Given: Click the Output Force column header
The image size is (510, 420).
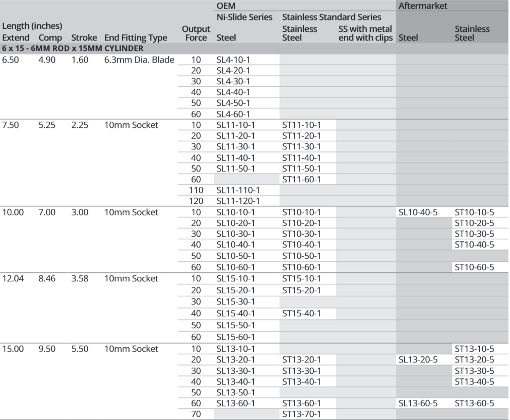Looking at the screenshot, I should (196, 33).
